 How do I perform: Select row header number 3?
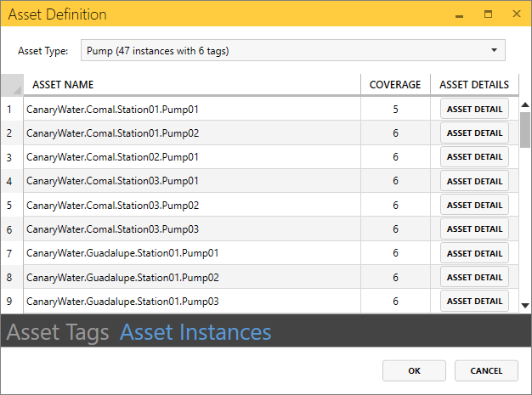(x=12, y=157)
